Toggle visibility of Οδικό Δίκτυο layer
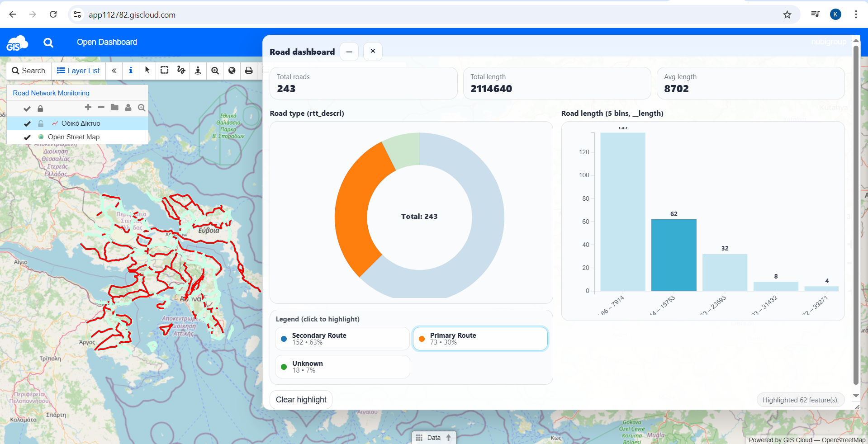 click(27, 123)
